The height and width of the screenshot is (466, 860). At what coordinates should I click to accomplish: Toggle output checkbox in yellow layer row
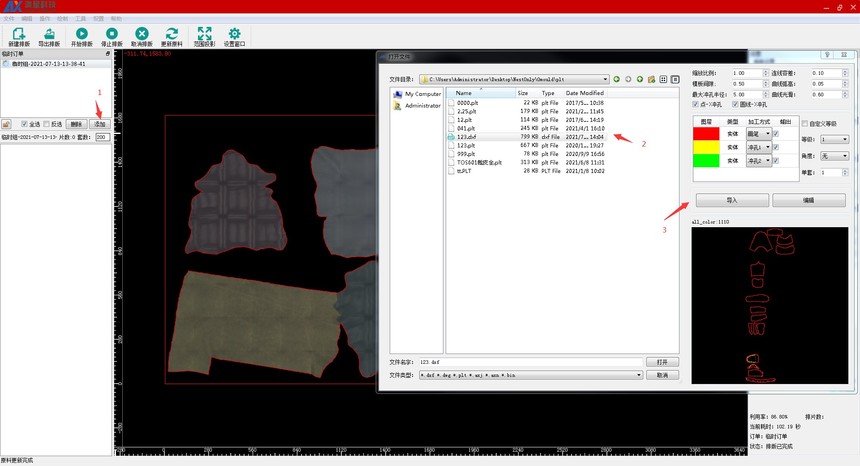click(776, 147)
